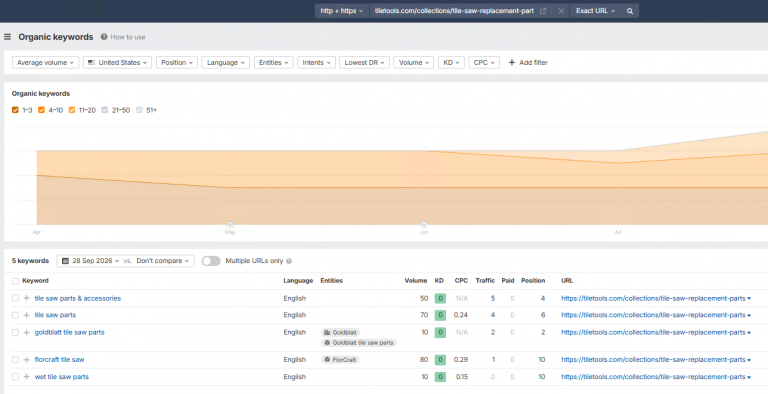Screen dimensions: 768x394
Task: Click the FlorCraft entity tag
Action: 340,360
